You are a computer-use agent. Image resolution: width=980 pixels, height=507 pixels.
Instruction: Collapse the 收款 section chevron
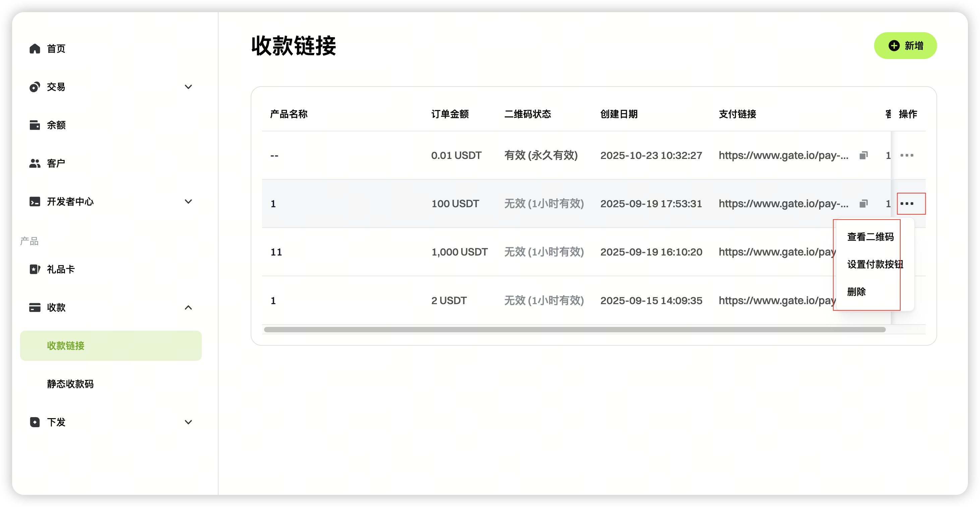[x=188, y=307]
